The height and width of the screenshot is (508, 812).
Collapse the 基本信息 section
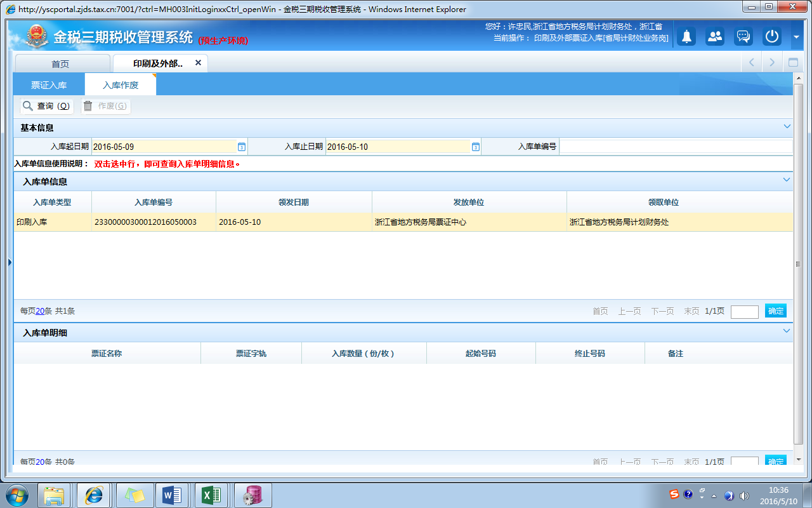pos(787,126)
